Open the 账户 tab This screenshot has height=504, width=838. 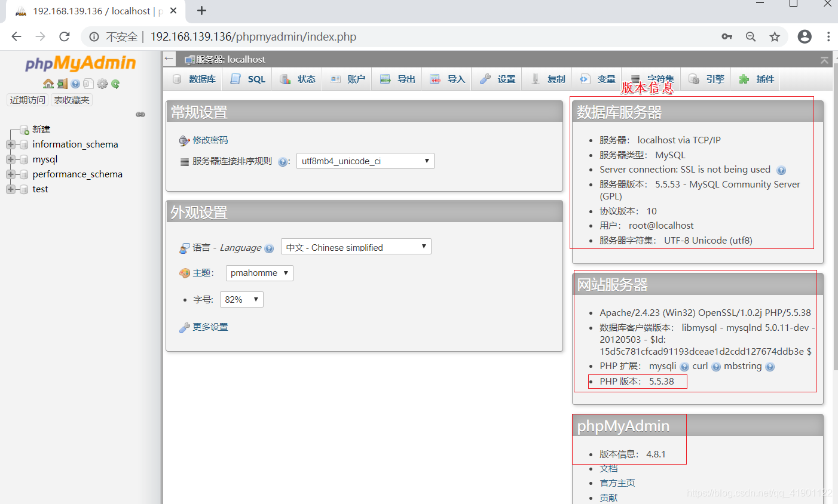tap(347, 79)
